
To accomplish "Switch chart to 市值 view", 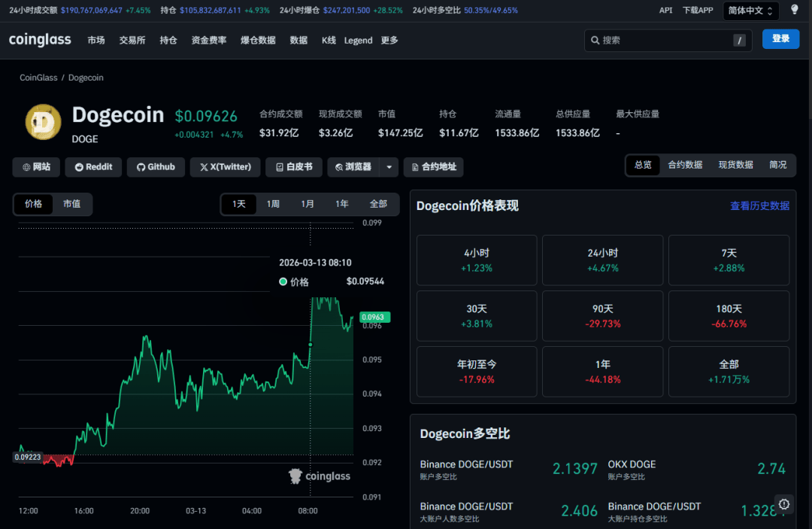I will coord(72,204).
